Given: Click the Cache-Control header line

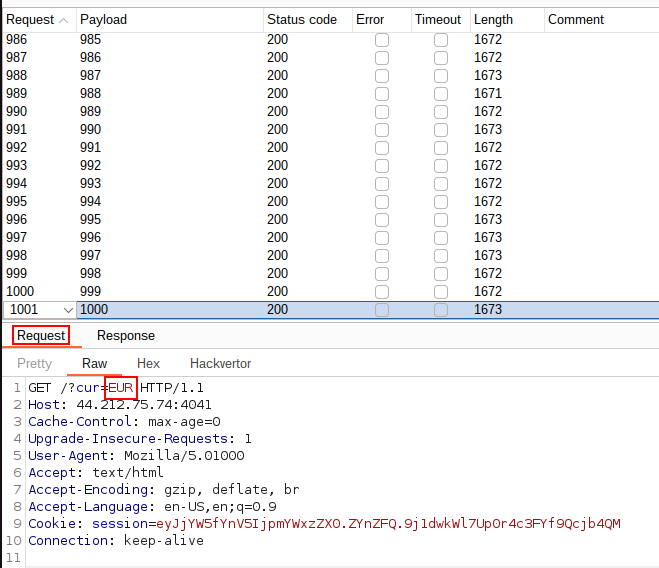Looking at the screenshot, I should (124, 422).
